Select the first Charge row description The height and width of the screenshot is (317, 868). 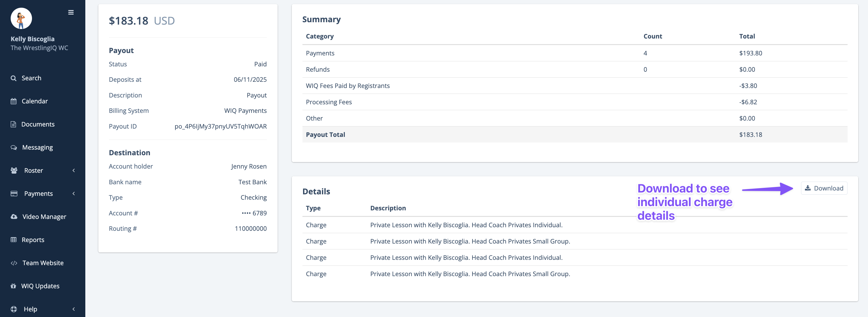[x=466, y=225]
